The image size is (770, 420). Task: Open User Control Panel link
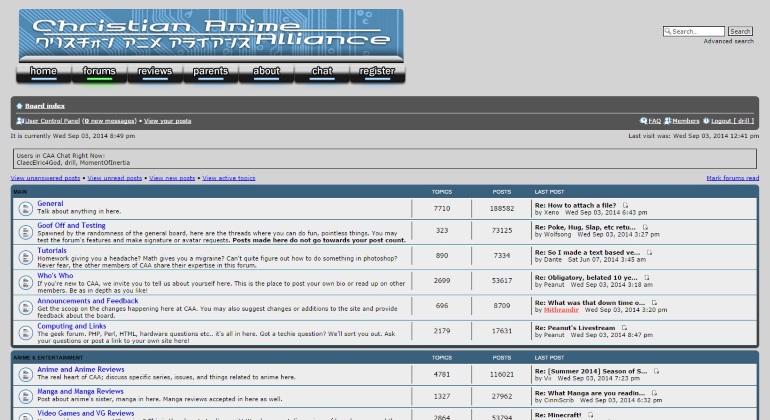click(52, 121)
